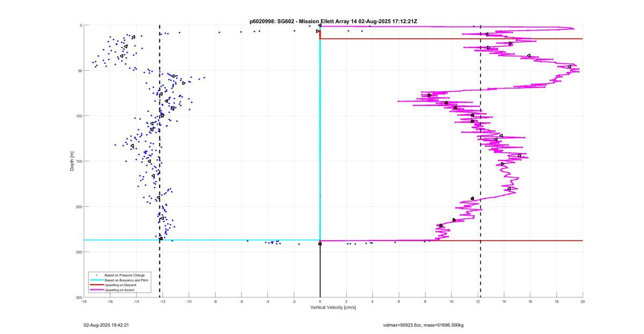The width and height of the screenshot is (644, 334).
Task: Click the dark red line sample in the legend
Action: [96, 285]
